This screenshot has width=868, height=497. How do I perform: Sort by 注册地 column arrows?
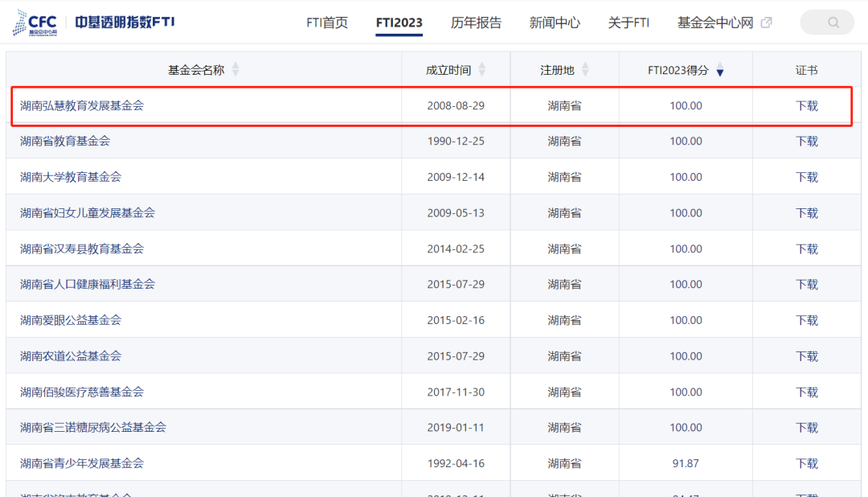(585, 70)
